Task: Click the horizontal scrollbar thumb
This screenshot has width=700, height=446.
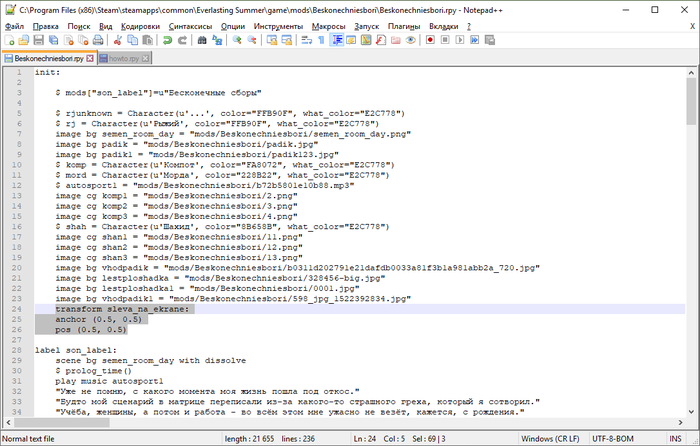Action: coord(62,422)
